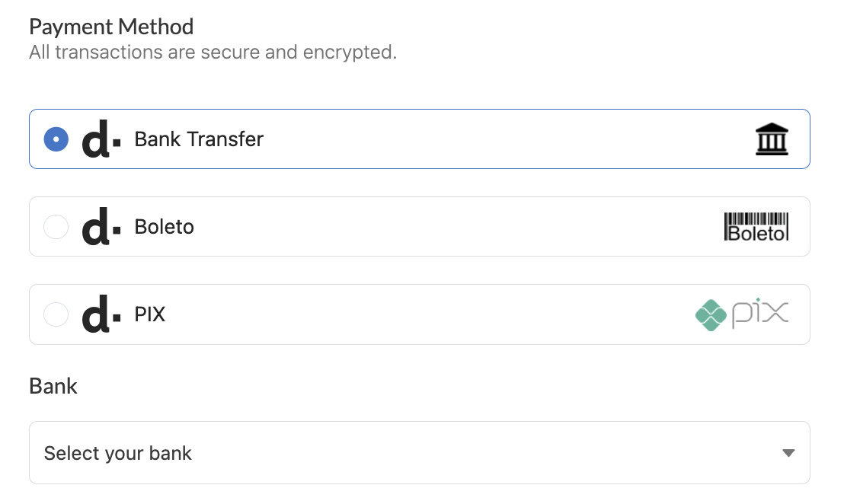Click the 'd.' logo beside Boleto
This screenshot has width=844, height=504.
point(100,228)
